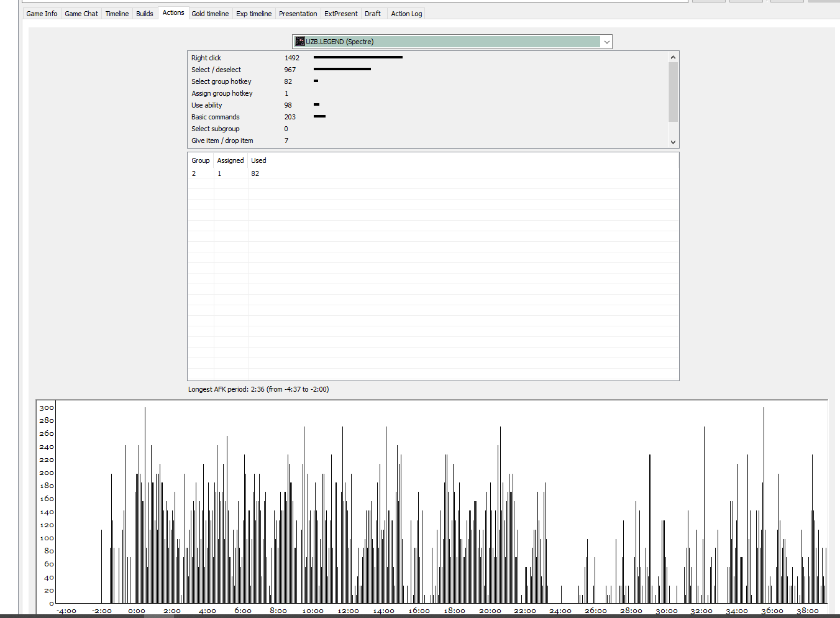The width and height of the screenshot is (840, 618).
Task: Click the action list scroll-down arrow
Action: [673, 142]
